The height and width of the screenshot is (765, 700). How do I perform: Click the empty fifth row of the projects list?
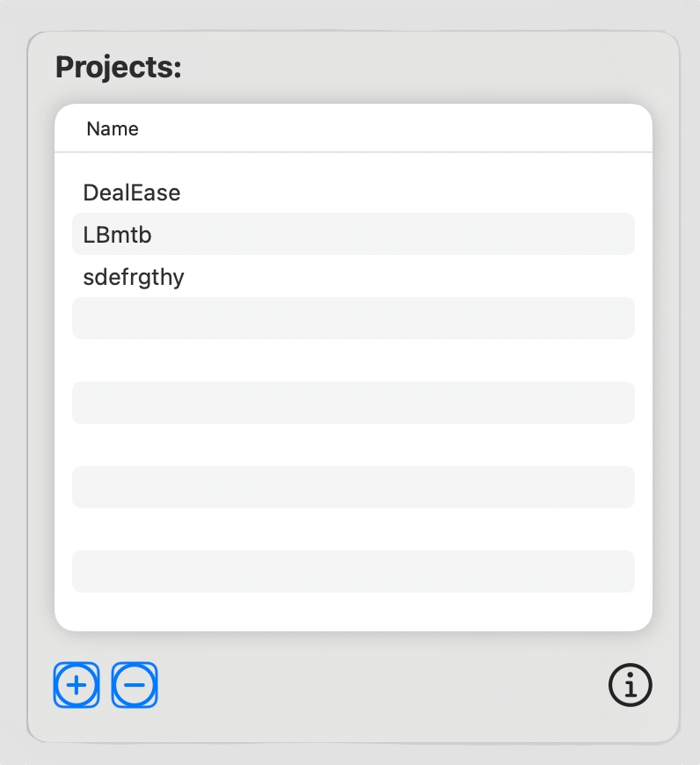(353, 361)
